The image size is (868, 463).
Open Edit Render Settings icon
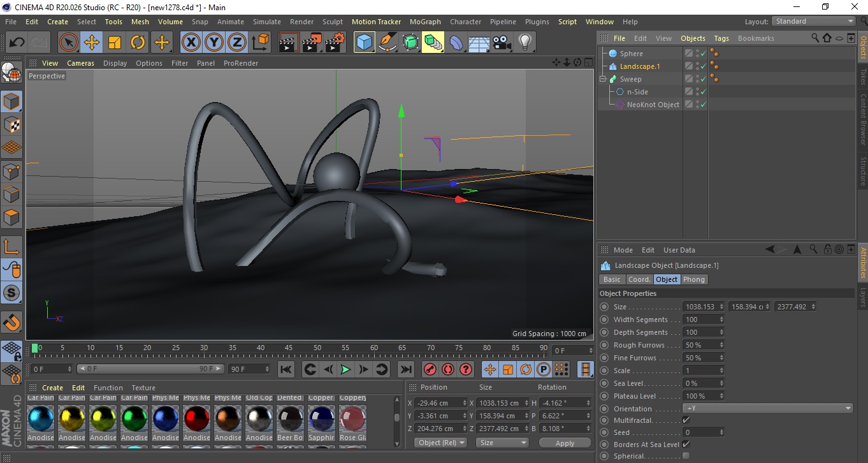[335, 43]
